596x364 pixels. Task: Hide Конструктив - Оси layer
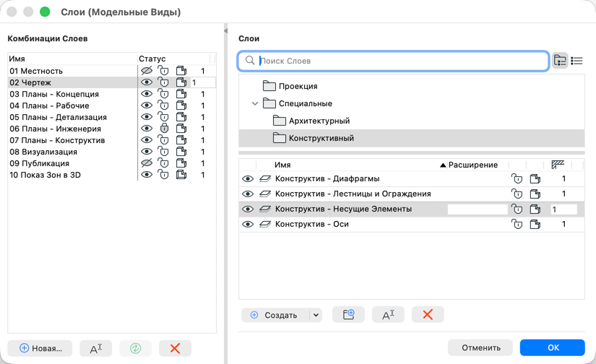pyautogui.click(x=248, y=224)
